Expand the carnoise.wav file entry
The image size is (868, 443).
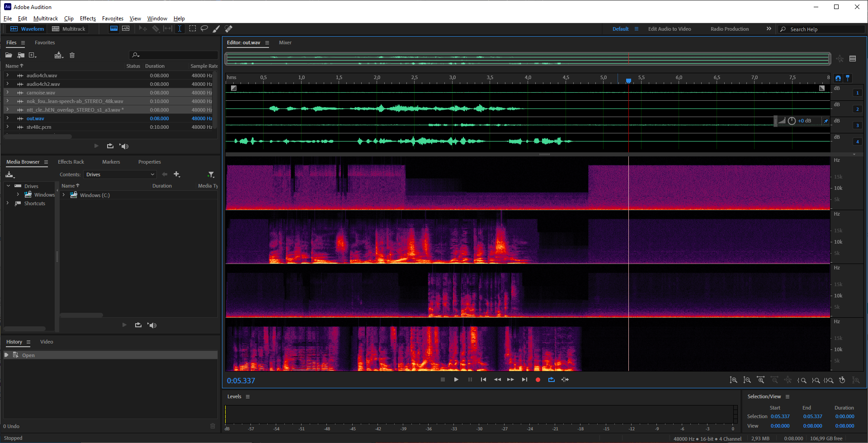[x=8, y=93]
